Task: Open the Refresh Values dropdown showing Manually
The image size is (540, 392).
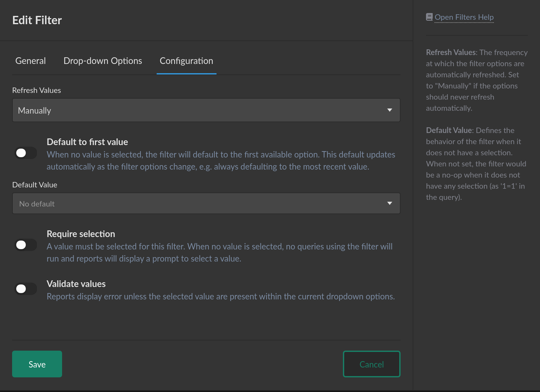Action: (x=206, y=110)
